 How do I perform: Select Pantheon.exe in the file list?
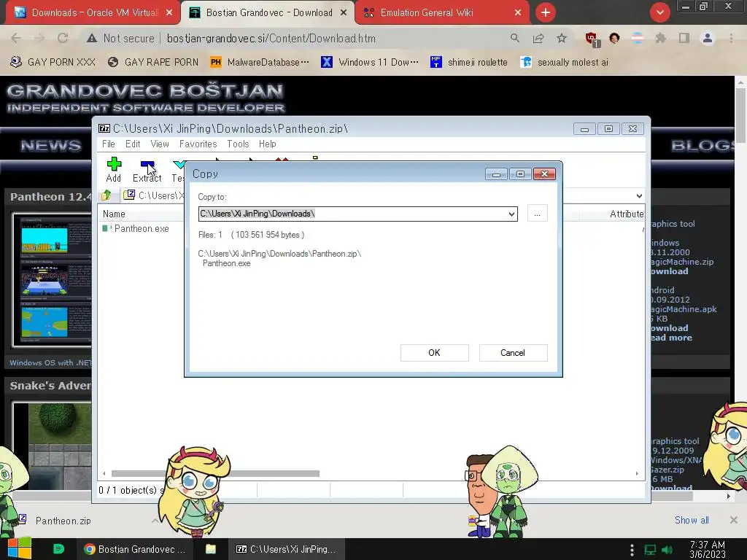click(141, 228)
